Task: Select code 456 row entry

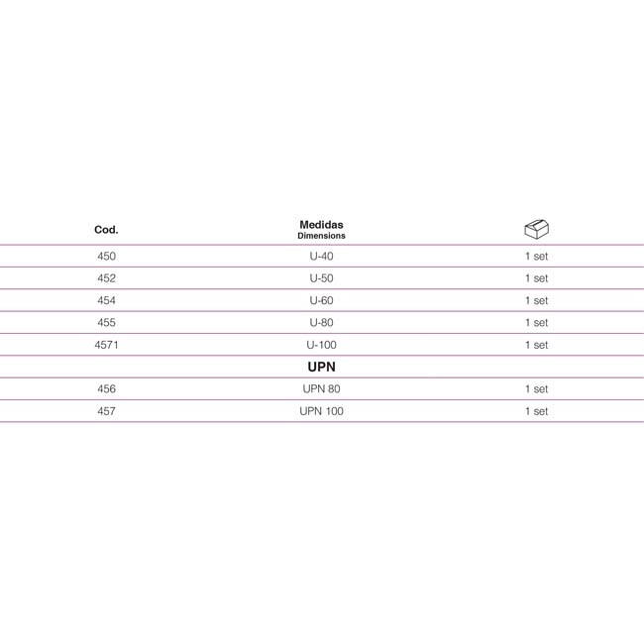Action: [x=106, y=389]
